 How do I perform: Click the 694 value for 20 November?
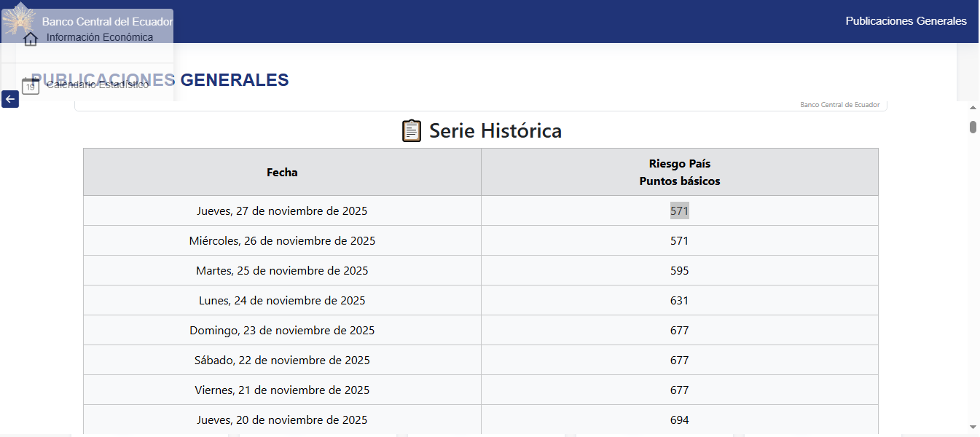tap(679, 420)
